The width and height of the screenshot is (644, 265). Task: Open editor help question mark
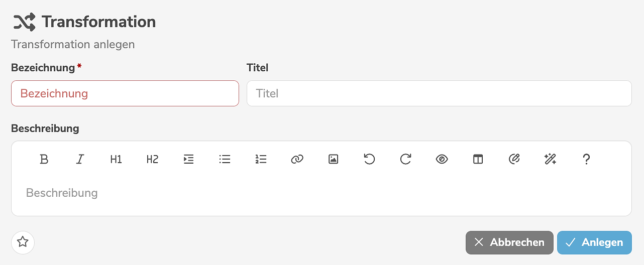tap(586, 160)
